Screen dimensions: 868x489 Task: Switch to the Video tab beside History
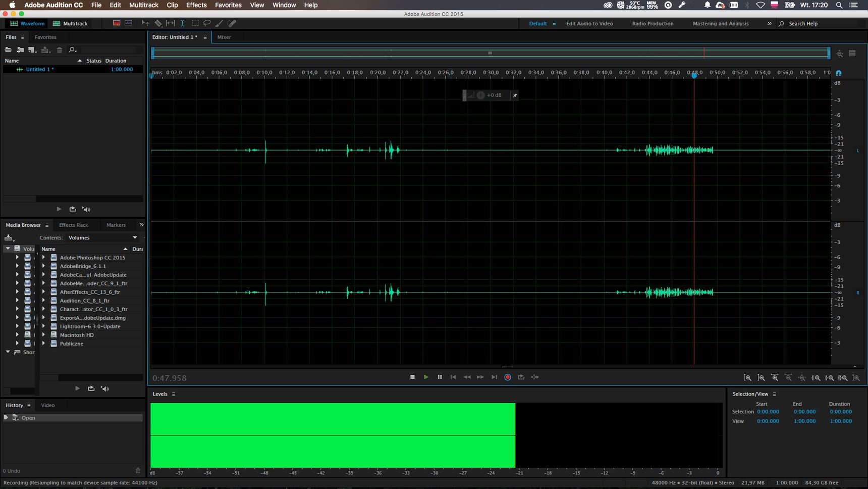tap(48, 405)
